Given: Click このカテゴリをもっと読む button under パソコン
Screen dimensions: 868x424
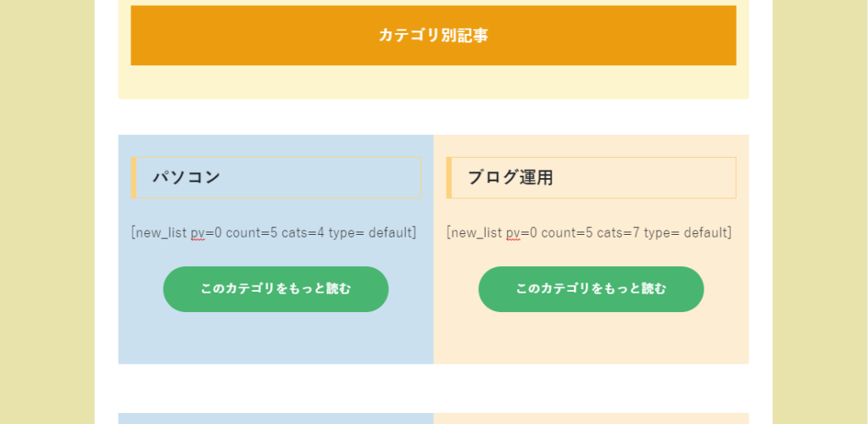Looking at the screenshot, I should (275, 289).
